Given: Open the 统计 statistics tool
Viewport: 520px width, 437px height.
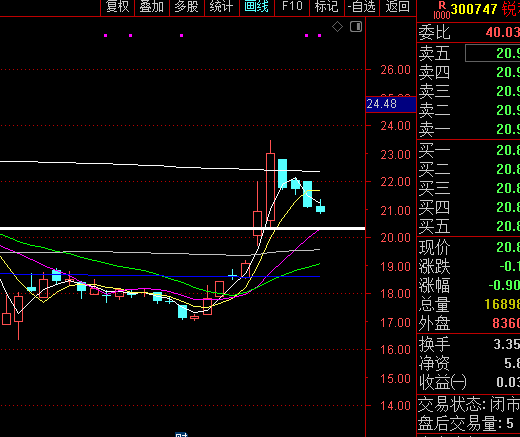Looking at the screenshot, I should point(222,7).
